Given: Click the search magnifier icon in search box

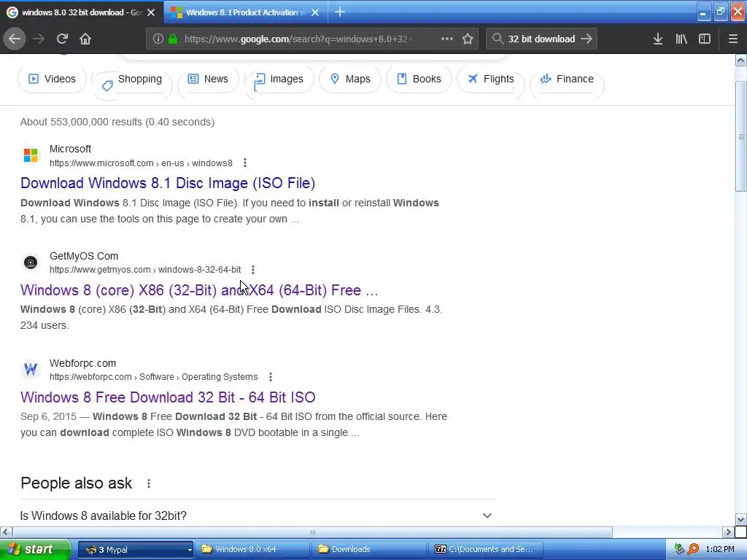Looking at the screenshot, I should tap(498, 39).
